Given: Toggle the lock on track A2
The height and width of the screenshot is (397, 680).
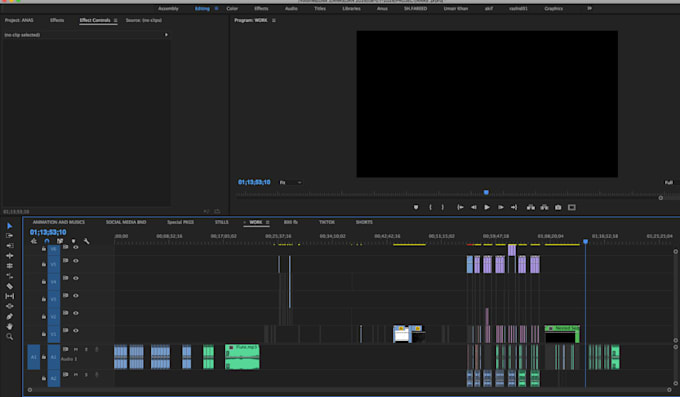Looking at the screenshot, I should click(x=44, y=378).
